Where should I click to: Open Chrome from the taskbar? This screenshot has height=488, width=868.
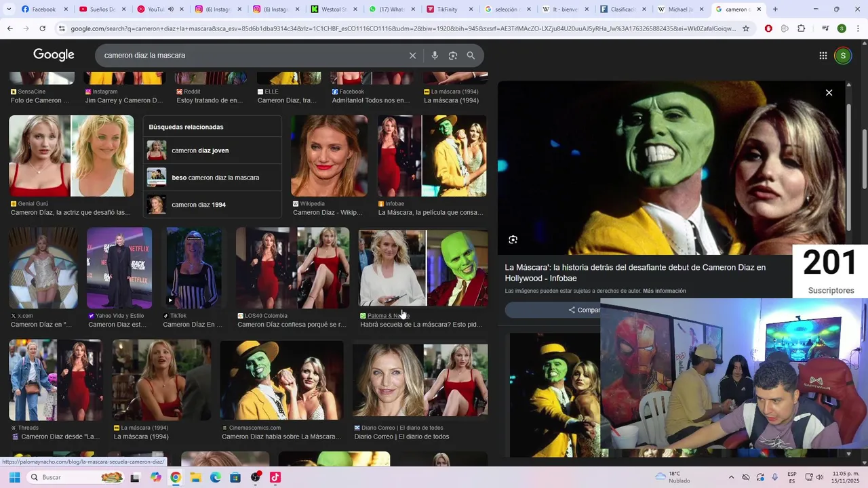point(176,477)
